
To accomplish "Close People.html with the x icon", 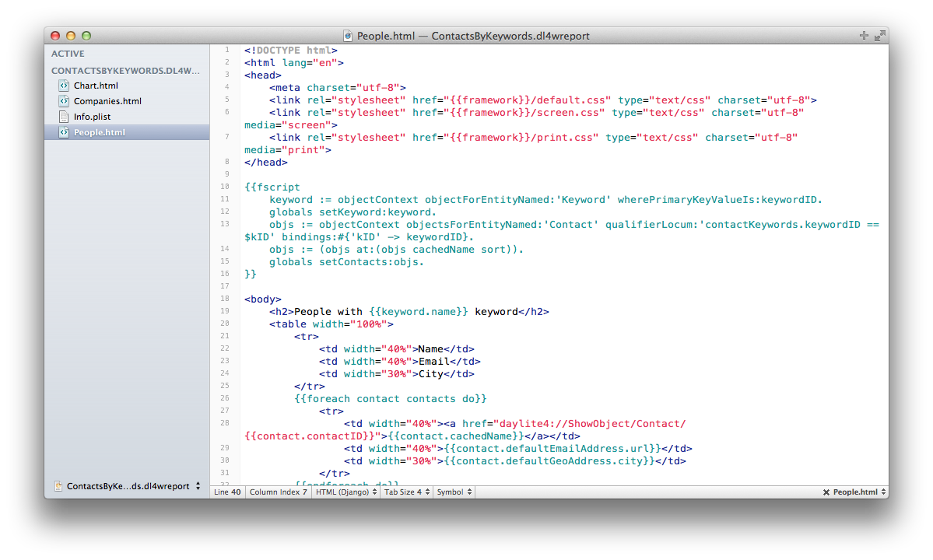I will [x=826, y=492].
